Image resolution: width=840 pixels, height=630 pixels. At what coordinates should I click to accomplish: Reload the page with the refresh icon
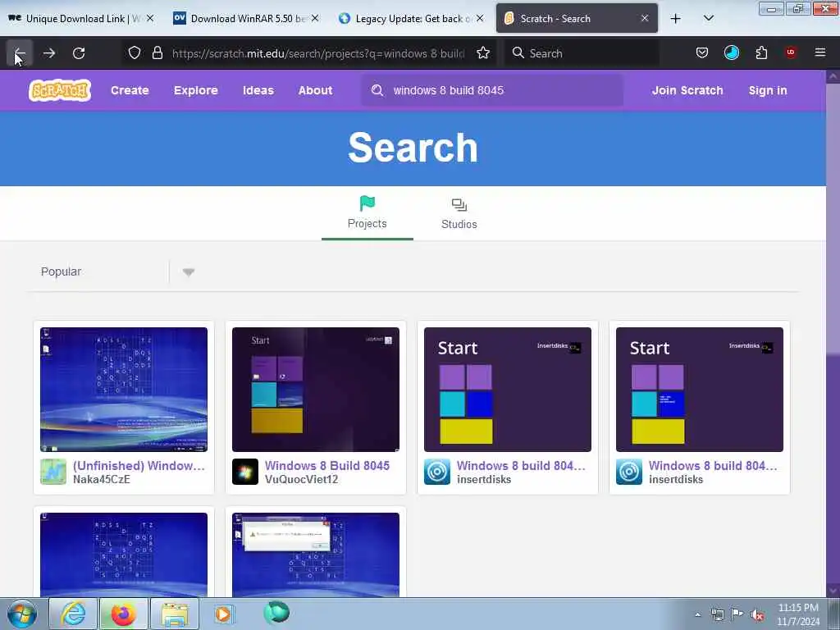[79, 53]
